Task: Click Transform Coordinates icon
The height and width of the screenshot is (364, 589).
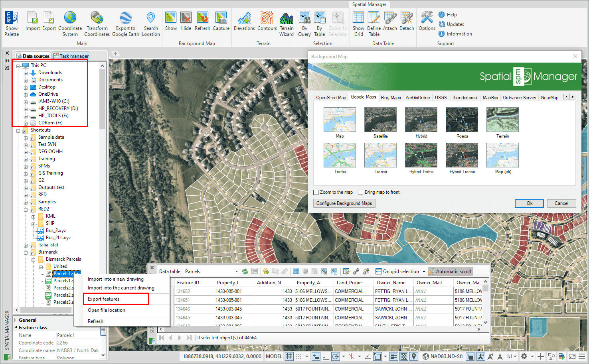Action: pos(97,24)
